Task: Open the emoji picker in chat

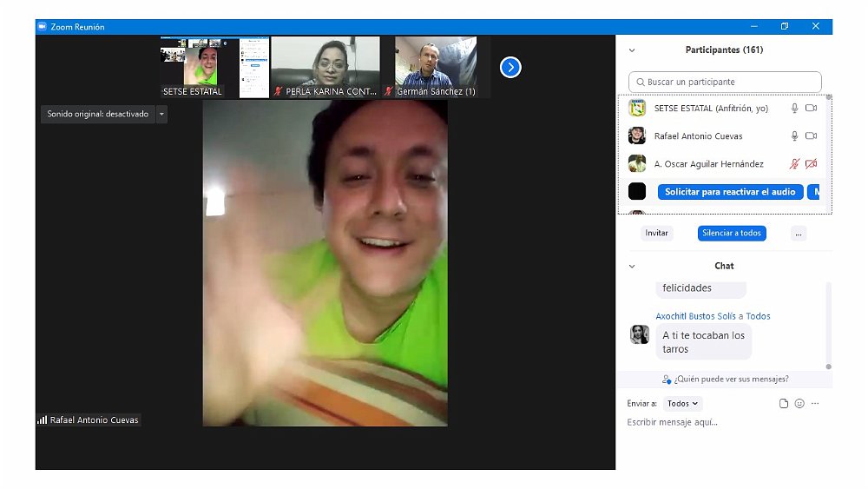Action: (x=799, y=404)
